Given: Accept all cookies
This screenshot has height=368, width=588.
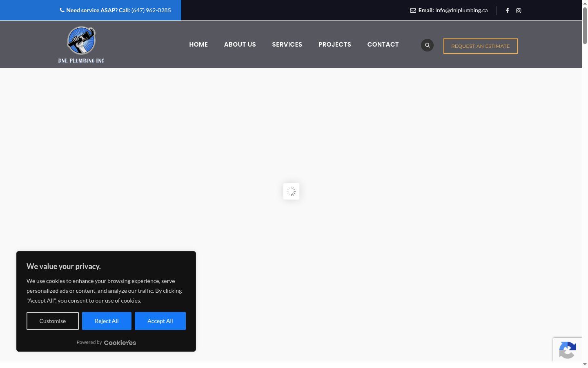Looking at the screenshot, I should click(x=160, y=321).
